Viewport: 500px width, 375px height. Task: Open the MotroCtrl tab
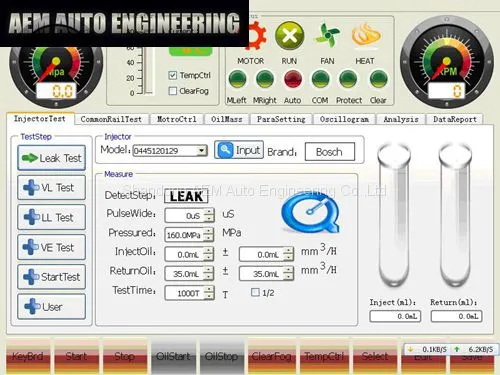(176, 119)
